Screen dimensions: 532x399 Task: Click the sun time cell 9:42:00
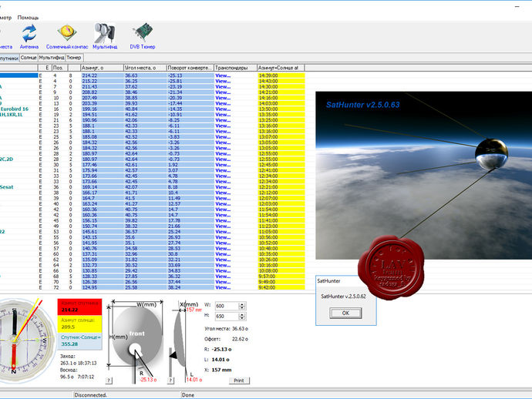pyautogui.click(x=281, y=287)
